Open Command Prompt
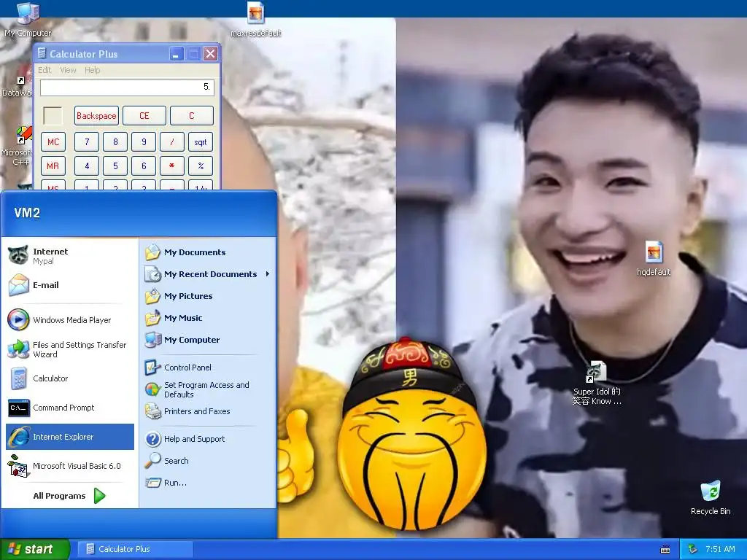747x560 pixels. click(69, 408)
